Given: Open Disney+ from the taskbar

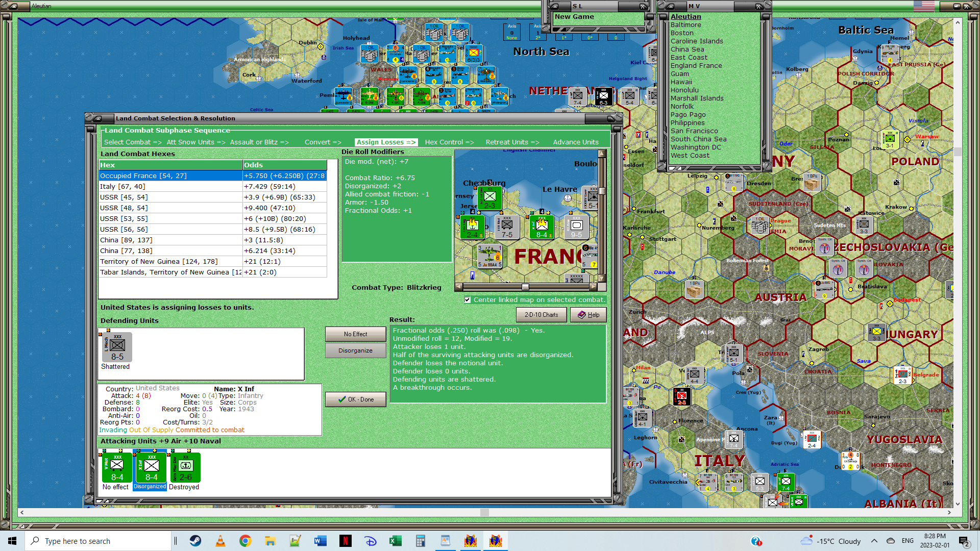Looking at the screenshot, I should click(x=371, y=541).
